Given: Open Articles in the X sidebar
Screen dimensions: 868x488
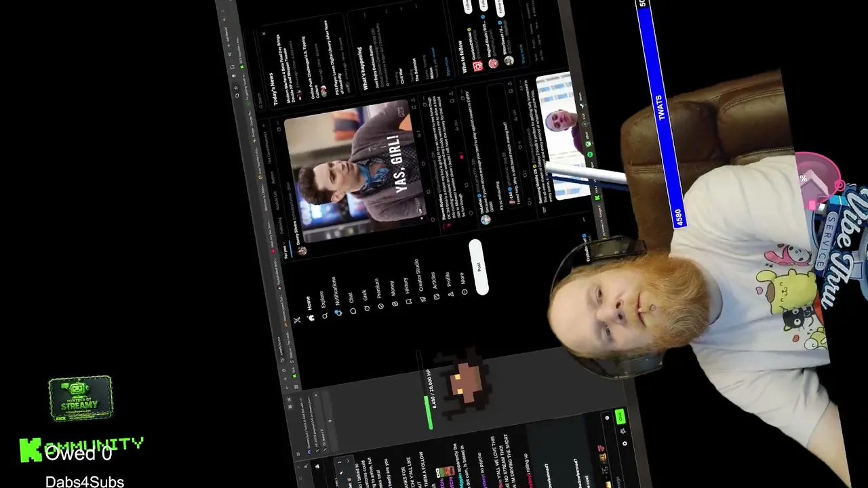Looking at the screenshot, I should pos(435,287).
